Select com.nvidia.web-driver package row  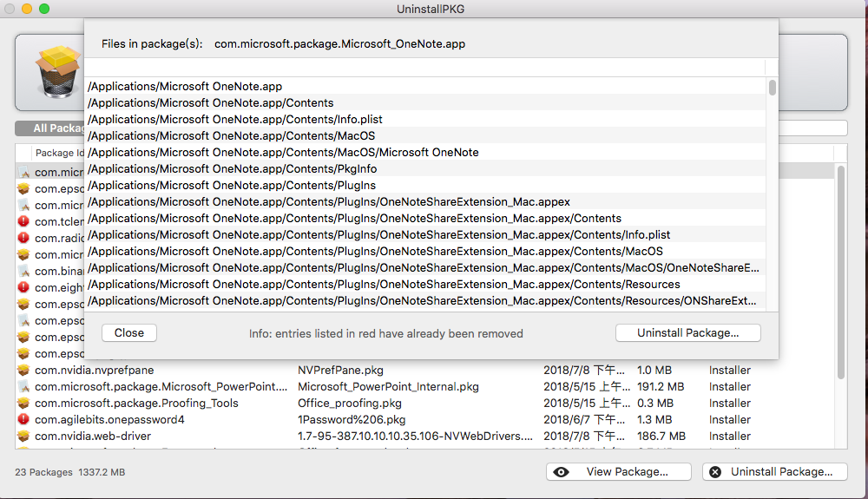point(425,436)
